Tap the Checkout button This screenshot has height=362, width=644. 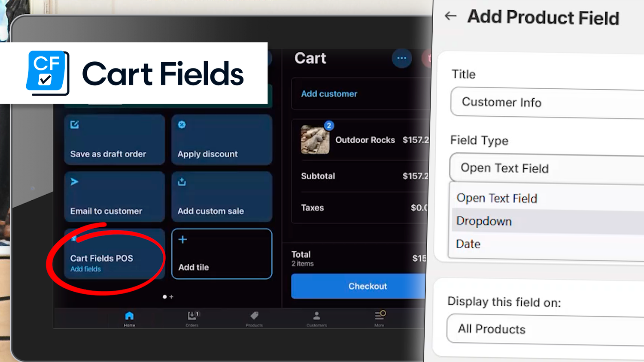coord(360,286)
